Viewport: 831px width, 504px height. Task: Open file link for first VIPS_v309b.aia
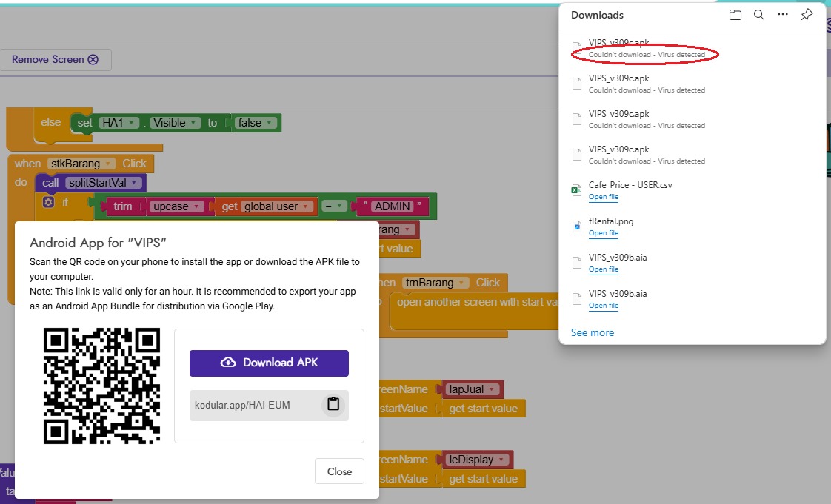603,269
